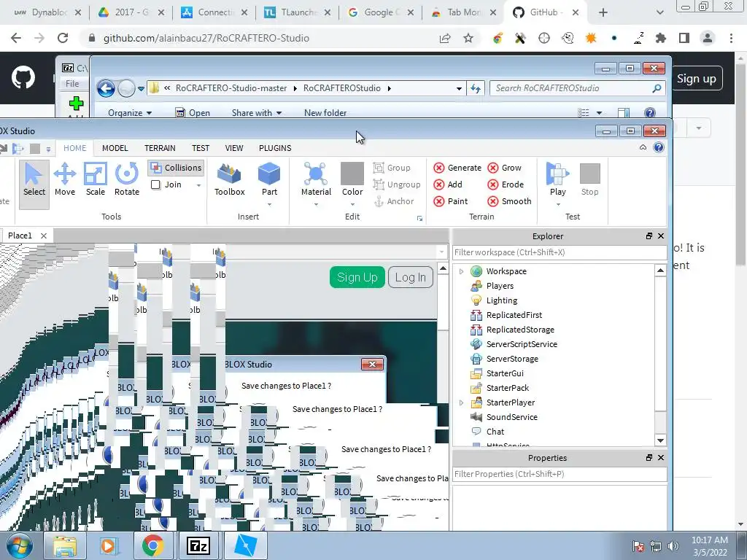This screenshot has width=747, height=560.
Task: Click the Log In button
Action: coord(411,277)
